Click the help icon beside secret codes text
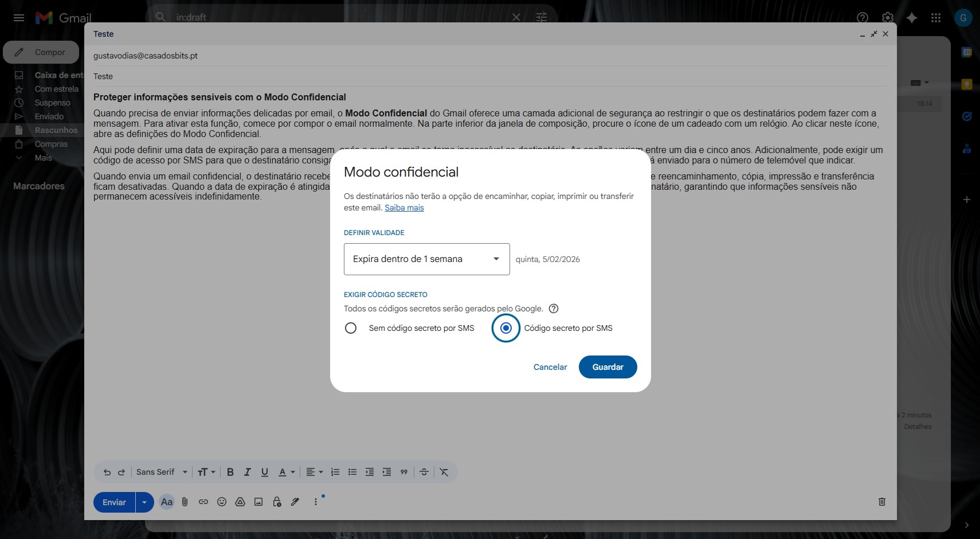The image size is (980, 539). click(553, 308)
